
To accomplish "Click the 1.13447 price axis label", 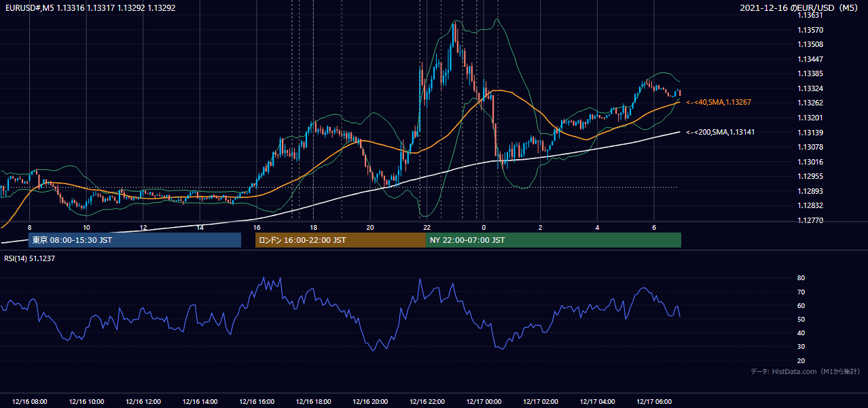I will 811,59.
